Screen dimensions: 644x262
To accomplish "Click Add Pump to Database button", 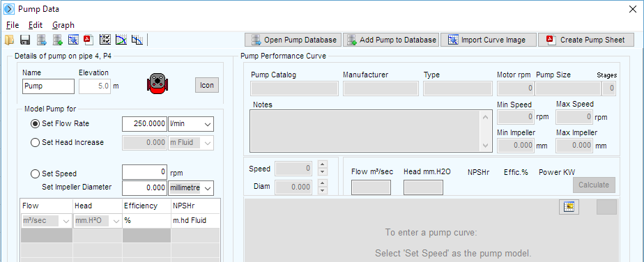I will coord(390,40).
